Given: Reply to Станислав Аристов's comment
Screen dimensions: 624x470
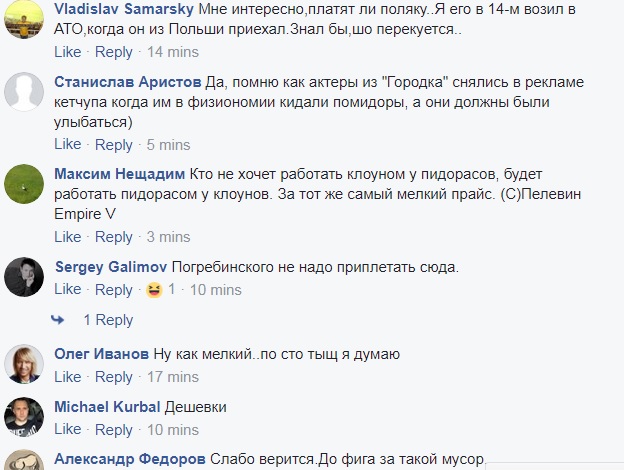Looking at the screenshot, I should pos(113,144).
